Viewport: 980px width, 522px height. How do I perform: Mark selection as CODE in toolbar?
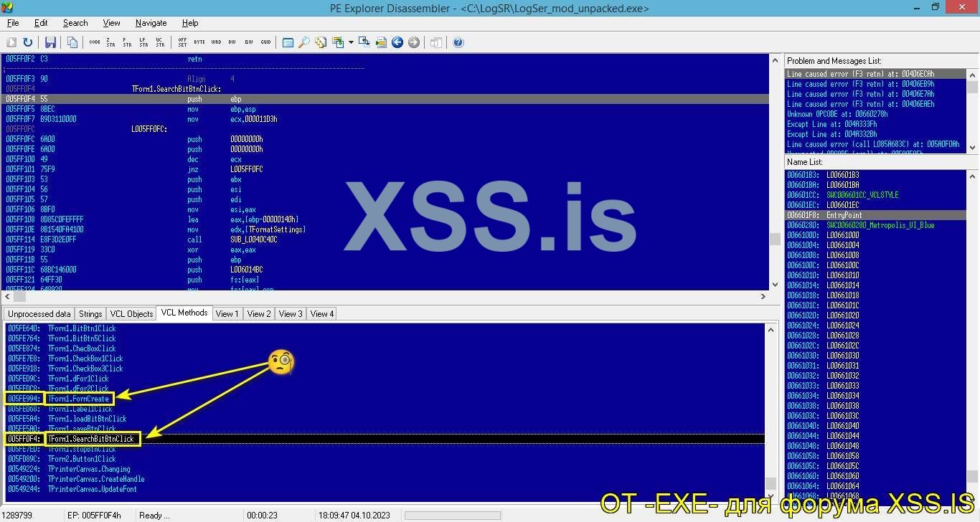95,42
